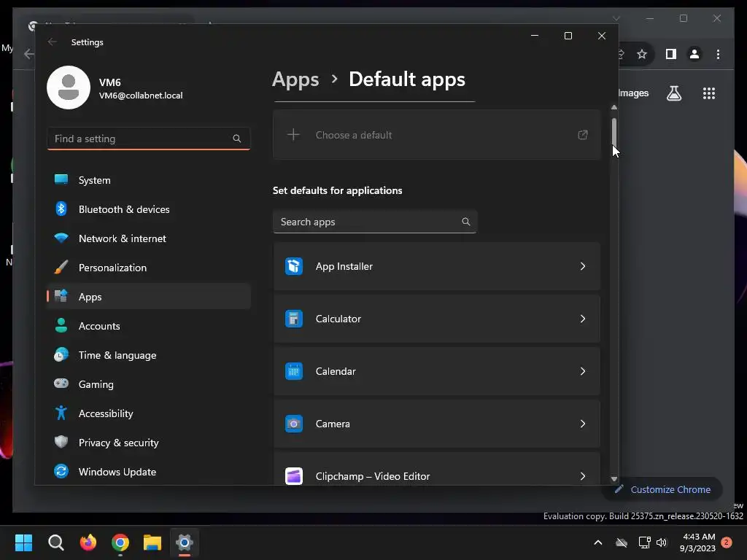Go to Gaming settings

pyautogui.click(x=149, y=384)
